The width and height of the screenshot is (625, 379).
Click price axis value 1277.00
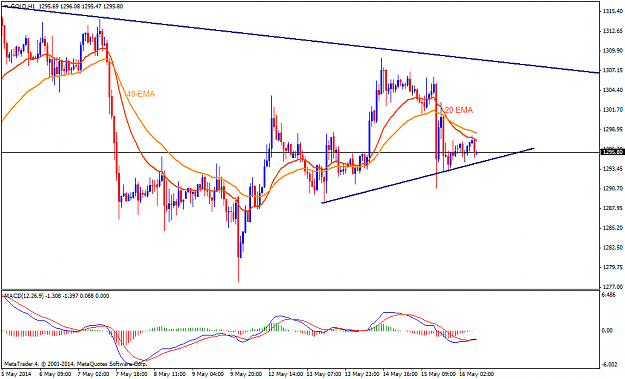(x=613, y=287)
